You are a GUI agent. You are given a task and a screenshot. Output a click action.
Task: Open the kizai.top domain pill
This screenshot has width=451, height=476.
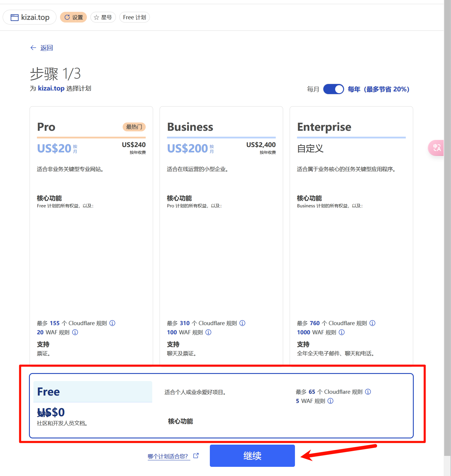(x=30, y=17)
